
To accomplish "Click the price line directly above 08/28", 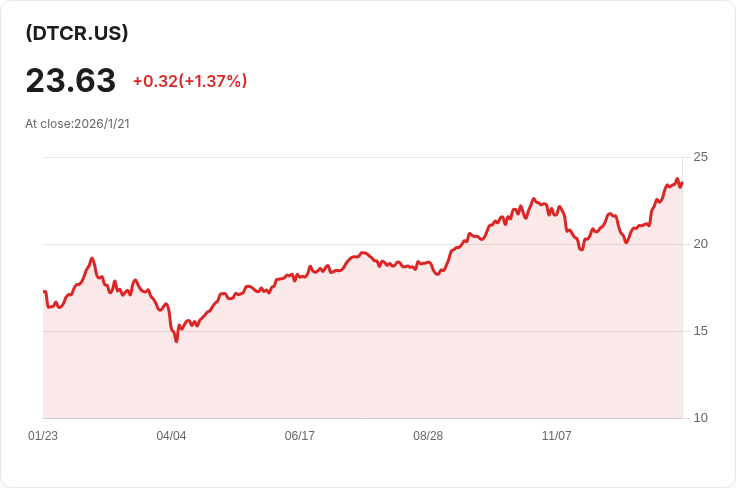I will [x=428, y=263].
